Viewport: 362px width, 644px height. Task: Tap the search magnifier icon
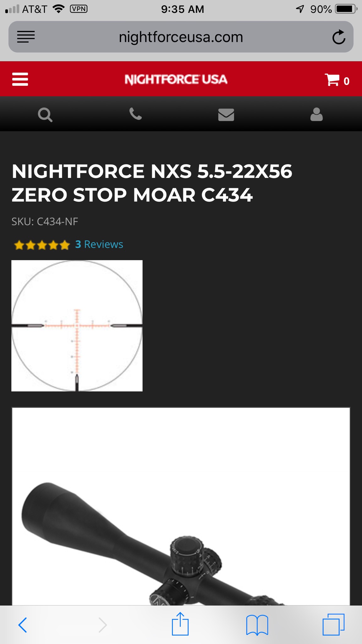click(x=45, y=114)
